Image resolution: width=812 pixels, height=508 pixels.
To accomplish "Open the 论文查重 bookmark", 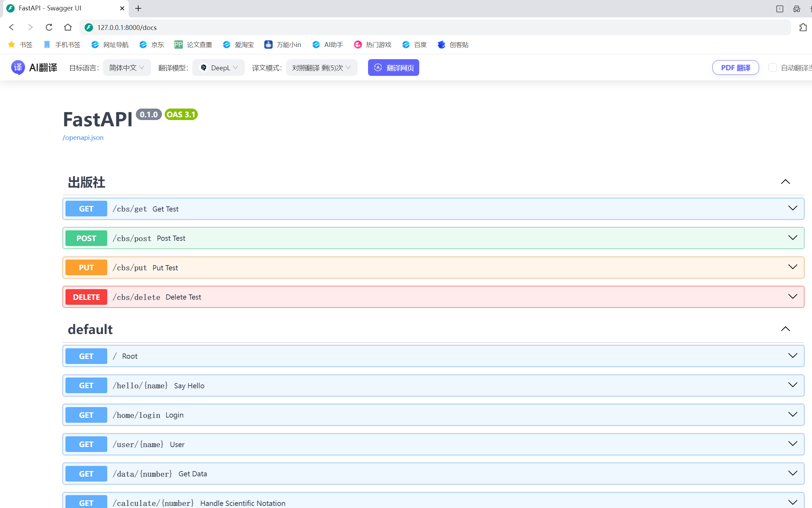I will coord(193,45).
